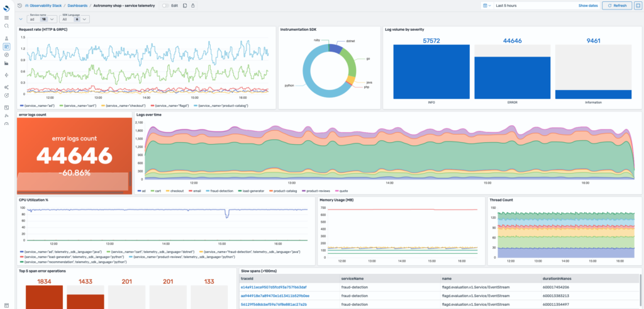Toggle product-catalog series in Request rate legend
644x309 pixels.
221,106
